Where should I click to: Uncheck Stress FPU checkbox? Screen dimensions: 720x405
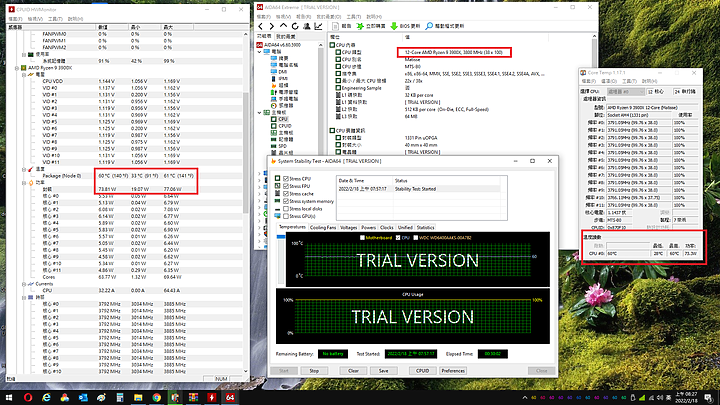[x=286, y=186]
